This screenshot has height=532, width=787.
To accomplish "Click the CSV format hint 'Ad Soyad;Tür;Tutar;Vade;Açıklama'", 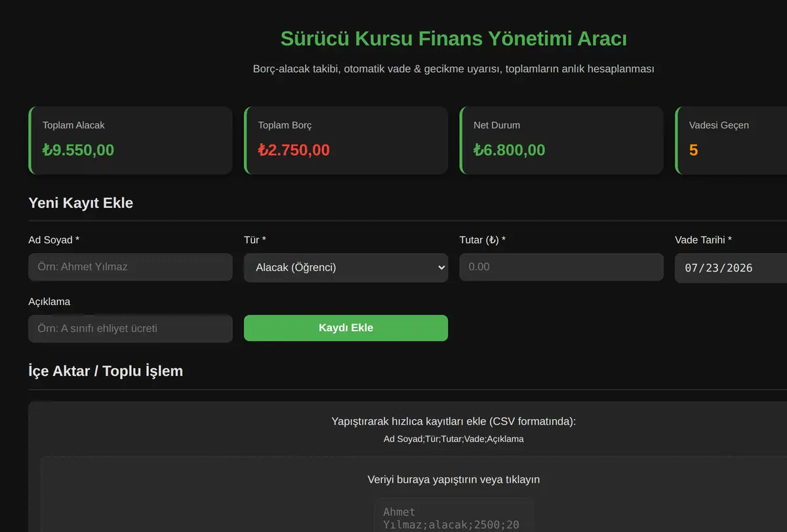I will (454, 439).
